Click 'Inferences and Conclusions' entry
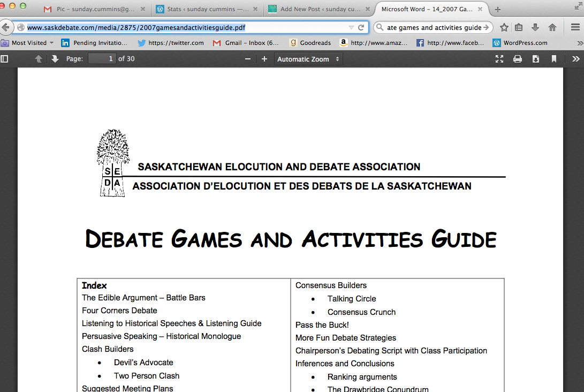This screenshot has width=584, height=392. pos(345,364)
